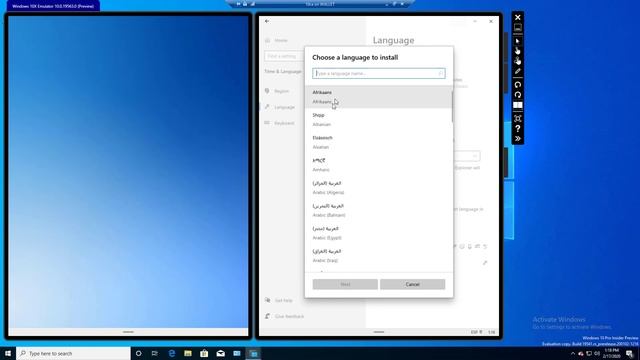Select Arabic (Bahrain) language
The height and width of the screenshot is (360, 640).
pos(378,210)
